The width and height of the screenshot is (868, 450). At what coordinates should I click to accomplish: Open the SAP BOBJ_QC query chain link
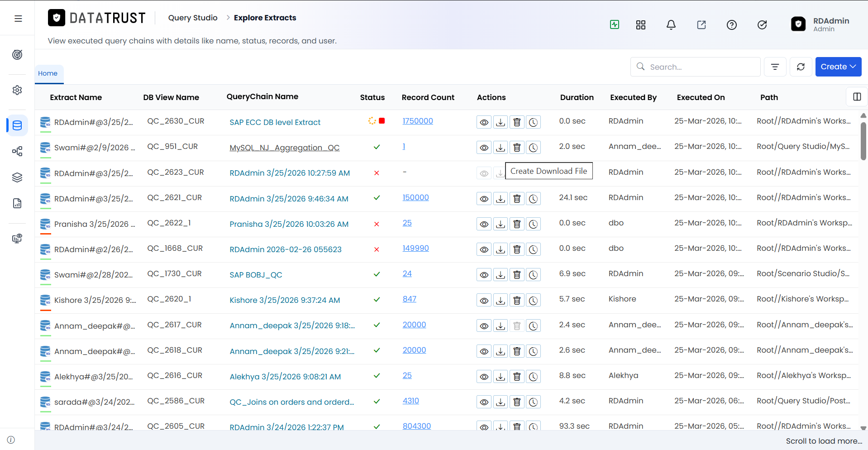256,275
